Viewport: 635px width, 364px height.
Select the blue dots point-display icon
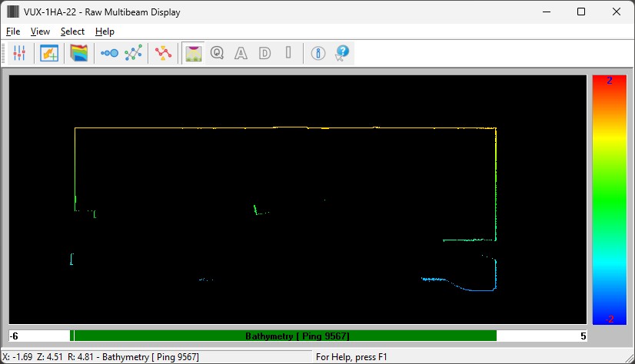tap(109, 54)
